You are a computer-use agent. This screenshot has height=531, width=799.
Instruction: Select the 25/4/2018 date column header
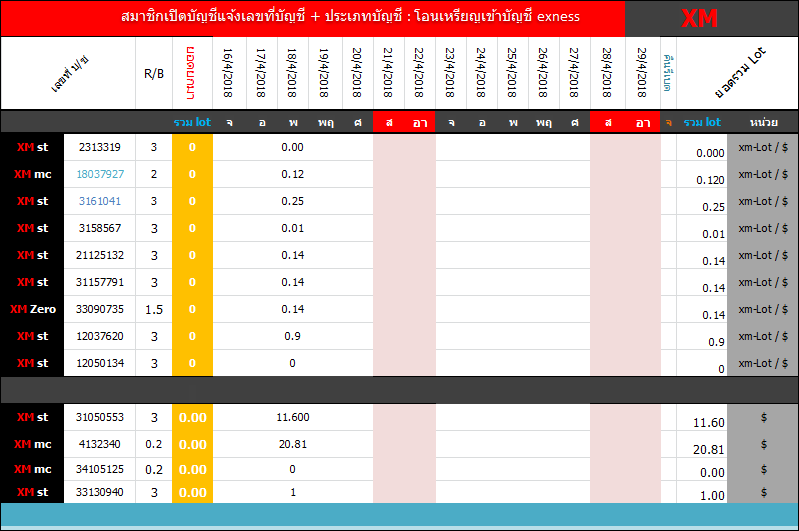512,73
